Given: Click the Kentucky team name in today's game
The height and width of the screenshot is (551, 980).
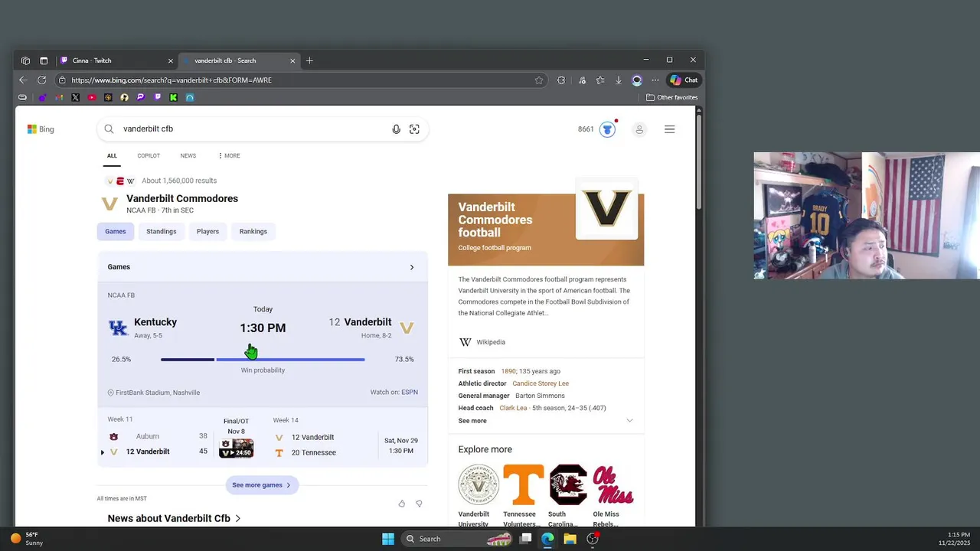Looking at the screenshot, I should click(x=155, y=322).
